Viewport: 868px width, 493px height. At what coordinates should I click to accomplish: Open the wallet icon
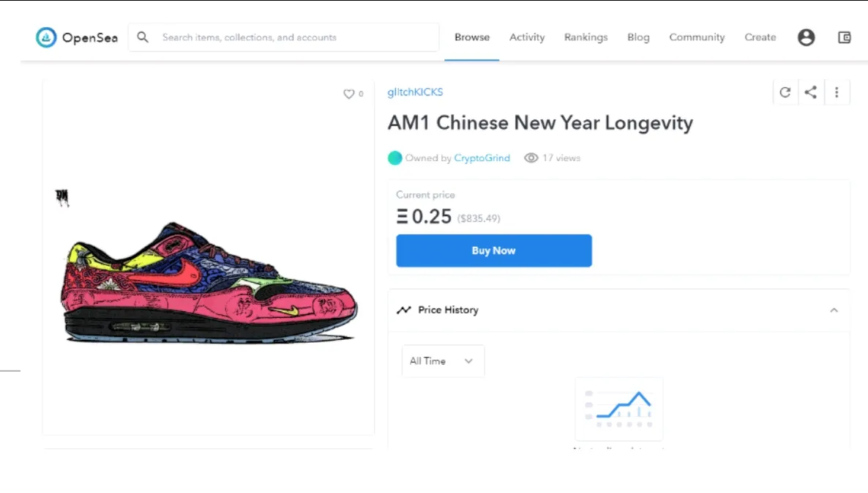(x=844, y=37)
